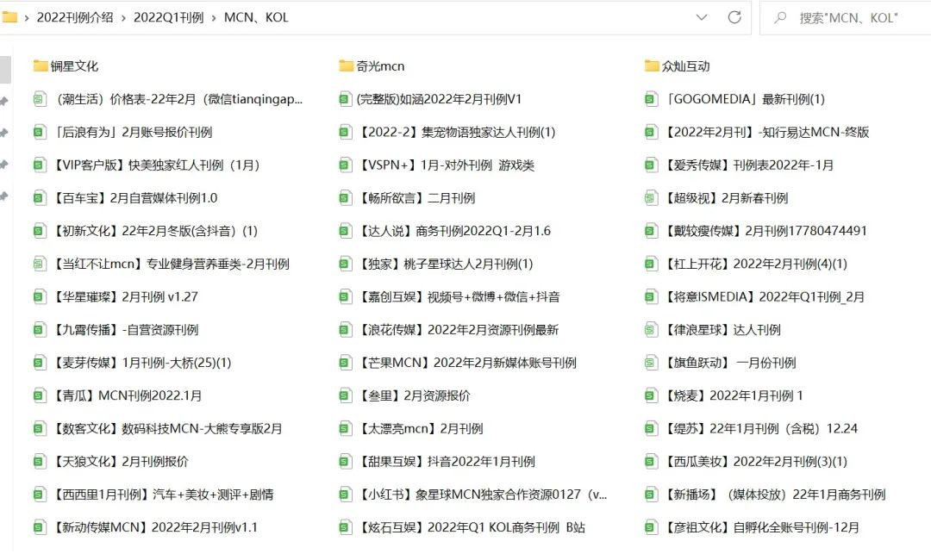Select the file 【新播场】(媒体投放)22年1月商务刊例
931x560 pixels.
tap(765, 495)
